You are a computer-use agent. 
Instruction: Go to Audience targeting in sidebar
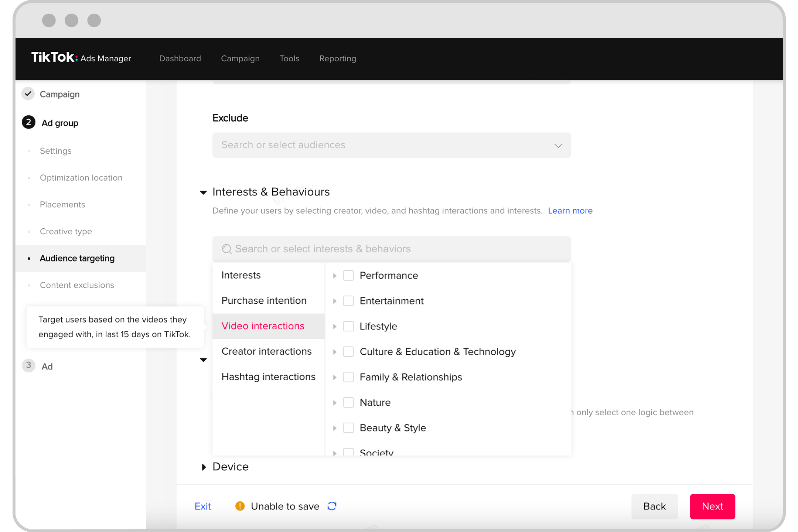81,258
